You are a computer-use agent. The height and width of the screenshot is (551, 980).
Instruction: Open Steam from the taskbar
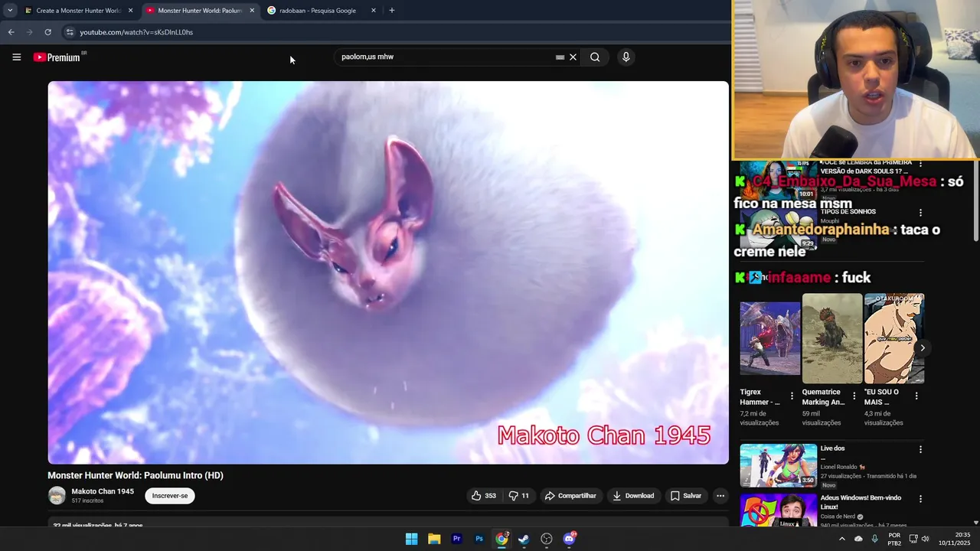[524, 539]
